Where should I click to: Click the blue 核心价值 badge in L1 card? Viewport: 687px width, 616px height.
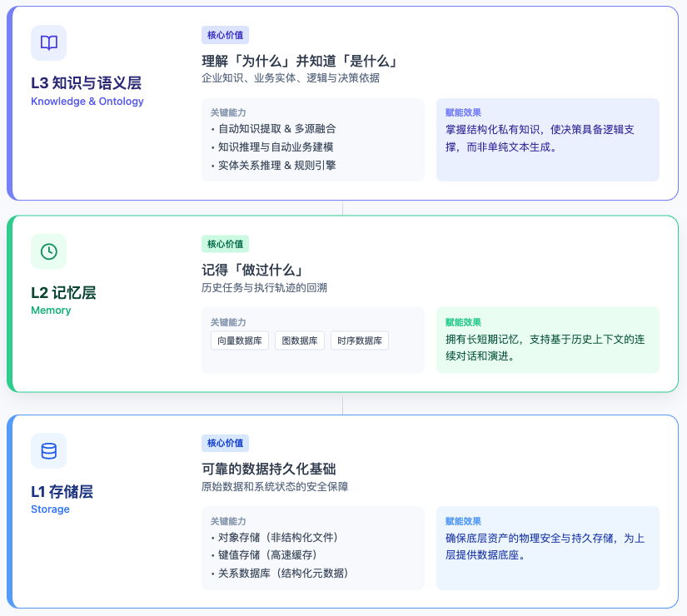pyautogui.click(x=225, y=444)
